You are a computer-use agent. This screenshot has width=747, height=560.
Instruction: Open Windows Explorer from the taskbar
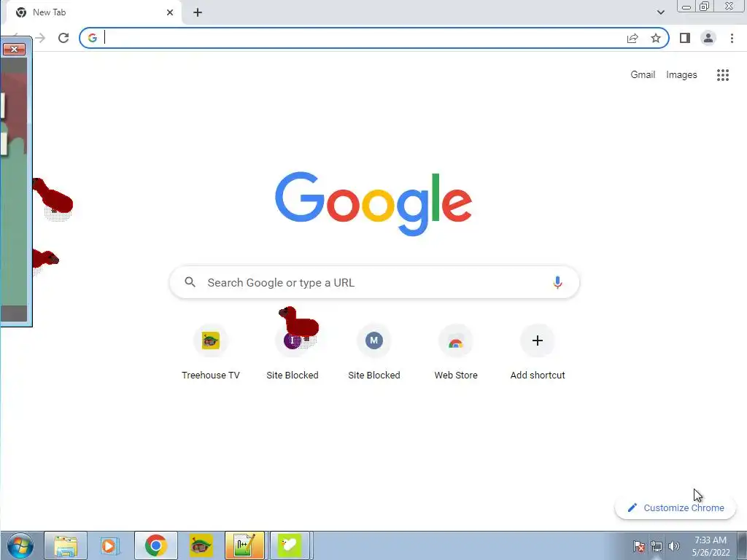[x=66, y=545]
